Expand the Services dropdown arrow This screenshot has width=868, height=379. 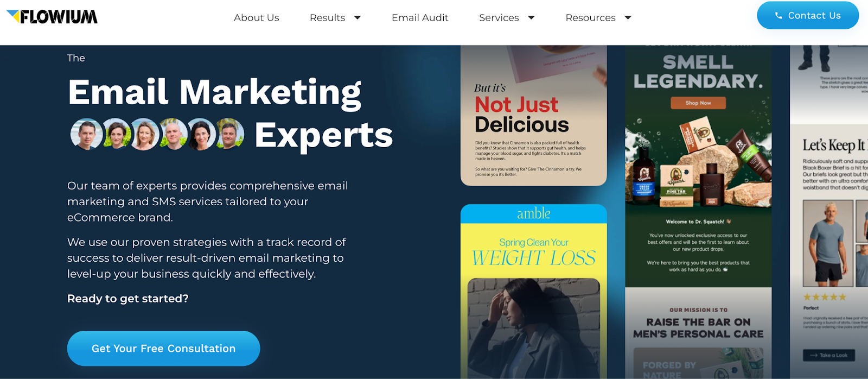(x=532, y=18)
